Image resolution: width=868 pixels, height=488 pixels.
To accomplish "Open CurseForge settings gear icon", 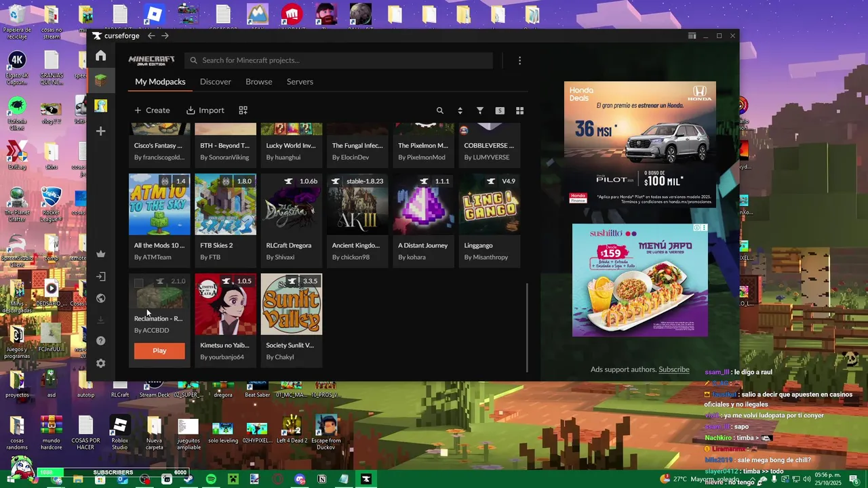I will 100,363.
